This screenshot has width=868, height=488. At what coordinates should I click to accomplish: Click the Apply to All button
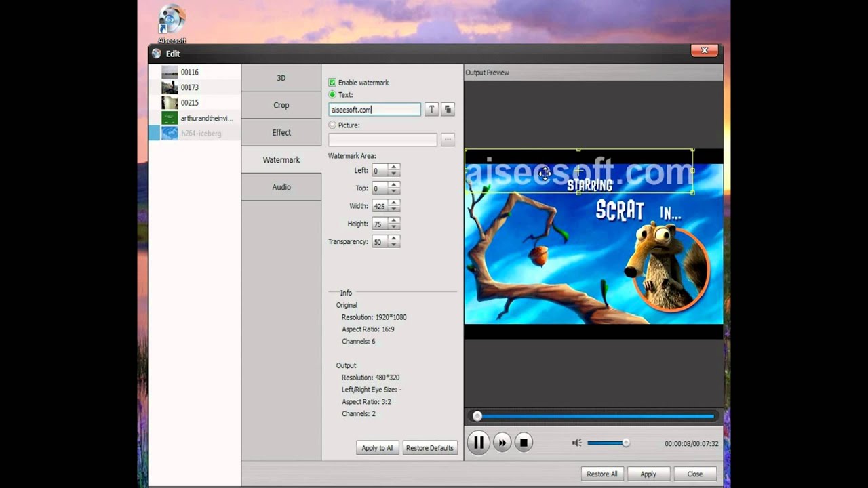[377, 448]
